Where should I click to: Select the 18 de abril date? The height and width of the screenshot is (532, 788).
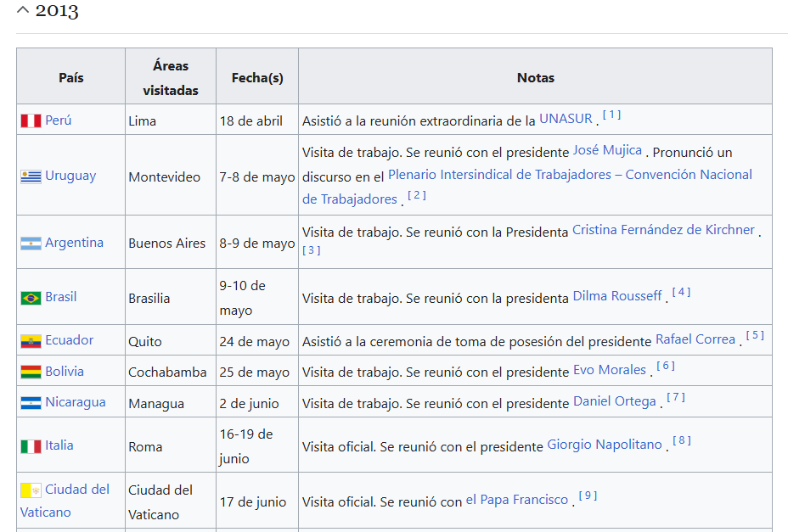[250, 121]
